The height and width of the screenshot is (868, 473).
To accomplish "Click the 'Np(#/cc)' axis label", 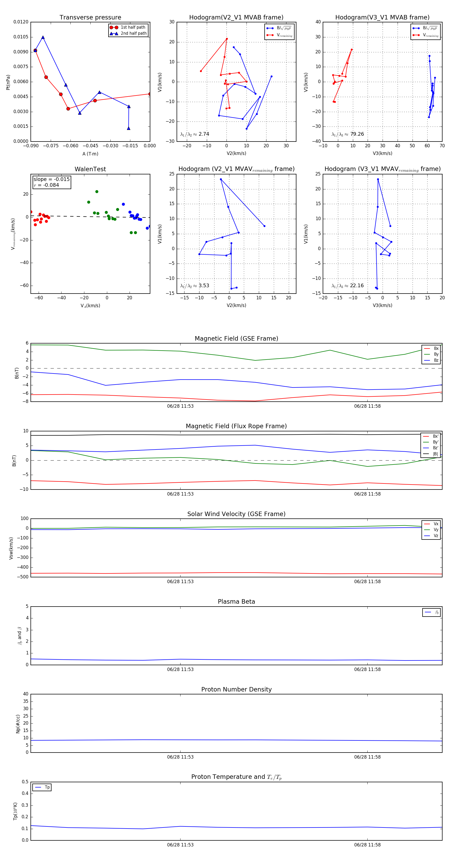I will [18, 723].
